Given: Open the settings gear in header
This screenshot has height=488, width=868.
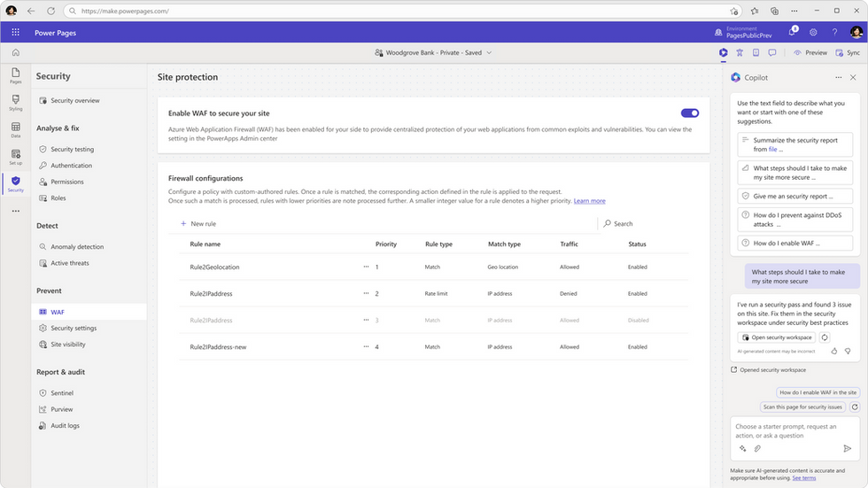Looking at the screenshot, I should coord(813,32).
